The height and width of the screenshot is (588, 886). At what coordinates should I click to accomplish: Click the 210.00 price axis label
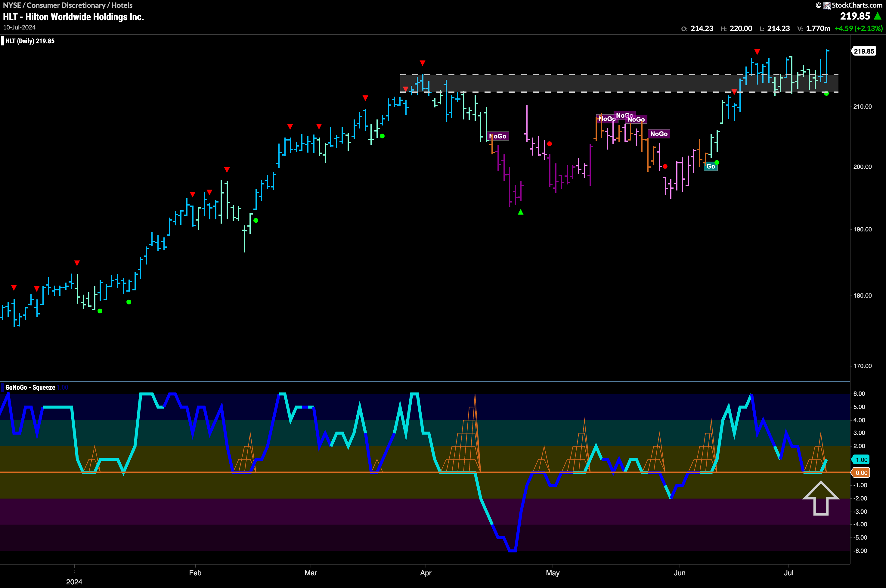click(x=863, y=107)
